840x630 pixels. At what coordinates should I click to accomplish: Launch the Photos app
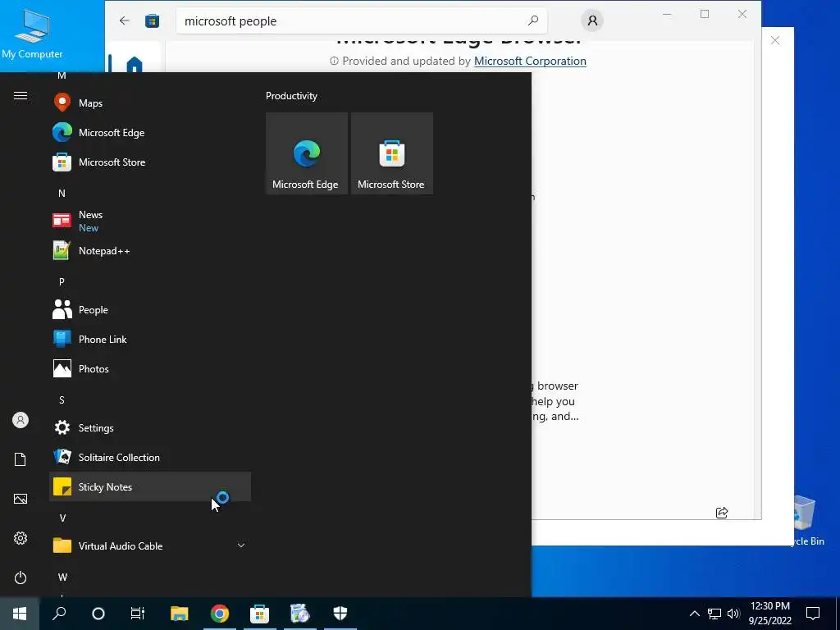point(150,368)
